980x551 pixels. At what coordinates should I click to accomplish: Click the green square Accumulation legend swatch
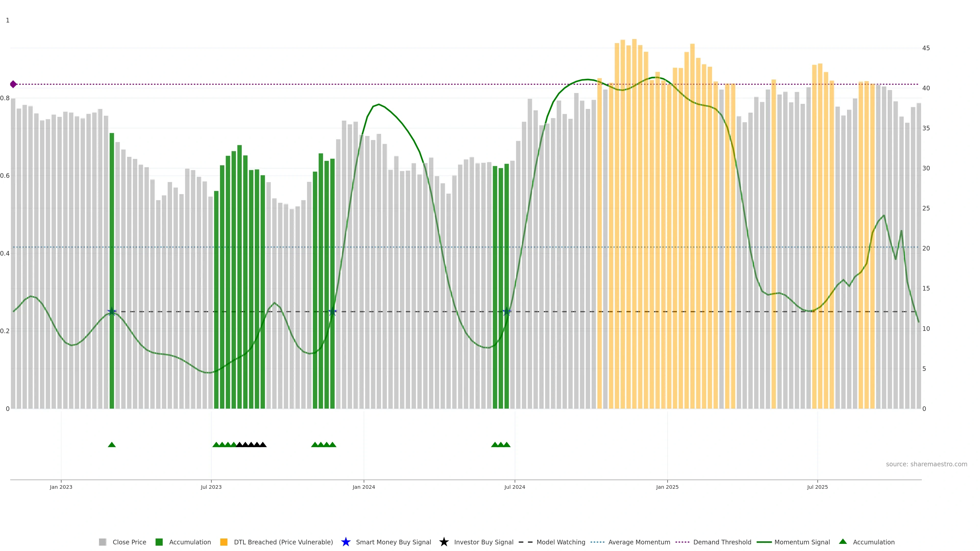click(x=159, y=542)
